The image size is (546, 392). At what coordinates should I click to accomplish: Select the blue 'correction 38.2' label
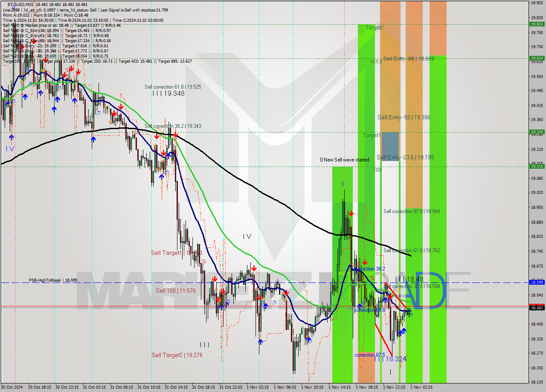coord(370,269)
